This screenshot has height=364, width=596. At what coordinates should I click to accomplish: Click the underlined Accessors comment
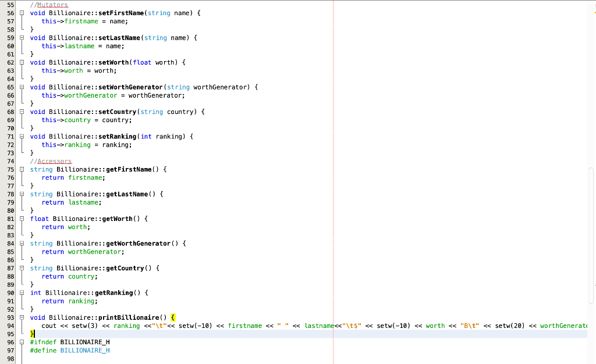pos(54,161)
